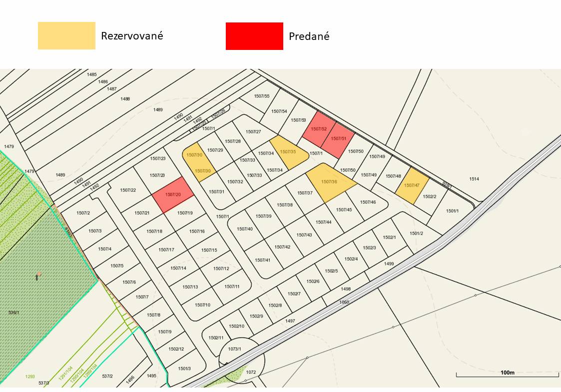Click the 100m scale bar

click(x=507, y=374)
